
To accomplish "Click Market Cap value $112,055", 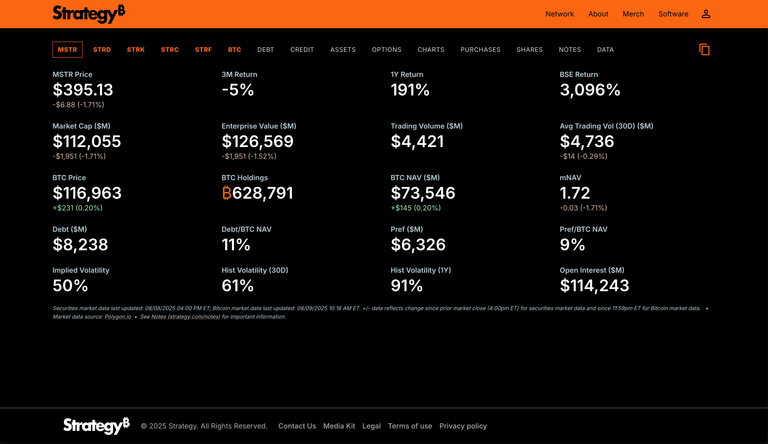I will [87, 141].
